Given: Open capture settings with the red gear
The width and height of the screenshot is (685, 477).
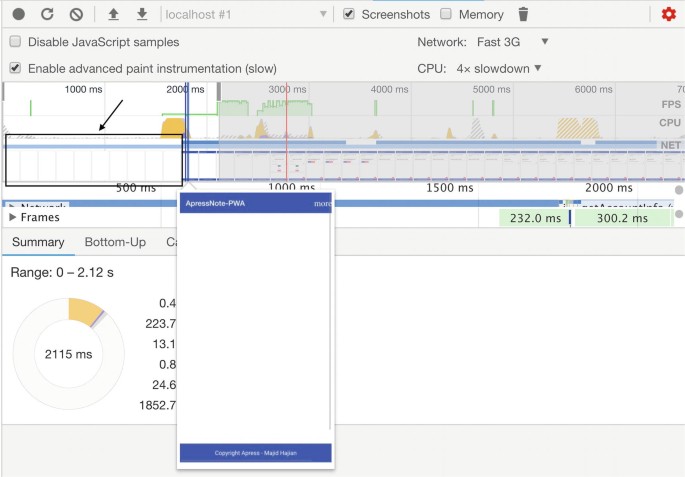Looking at the screenshot, I should [668, 14].
